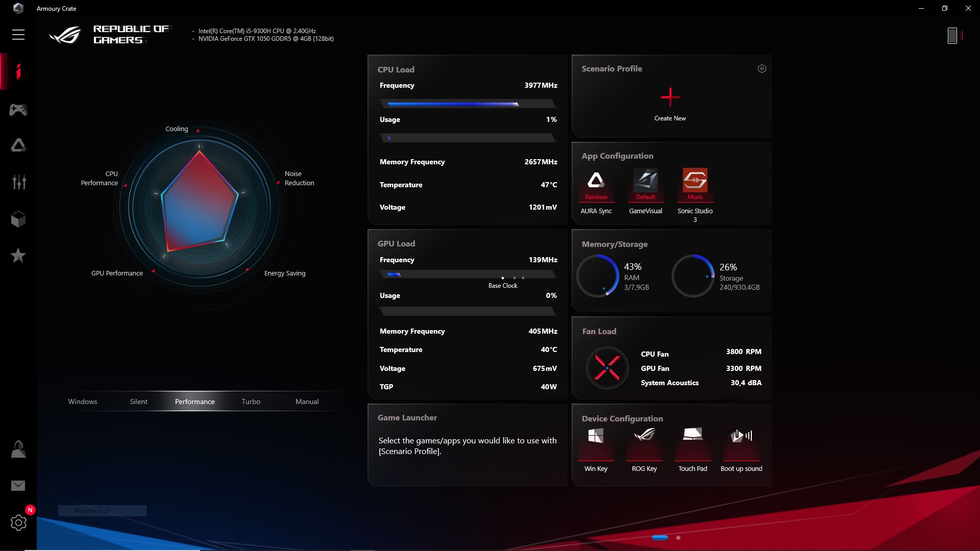Click the fan load cross icon
980x551 pixels.
tap(607, 367)
